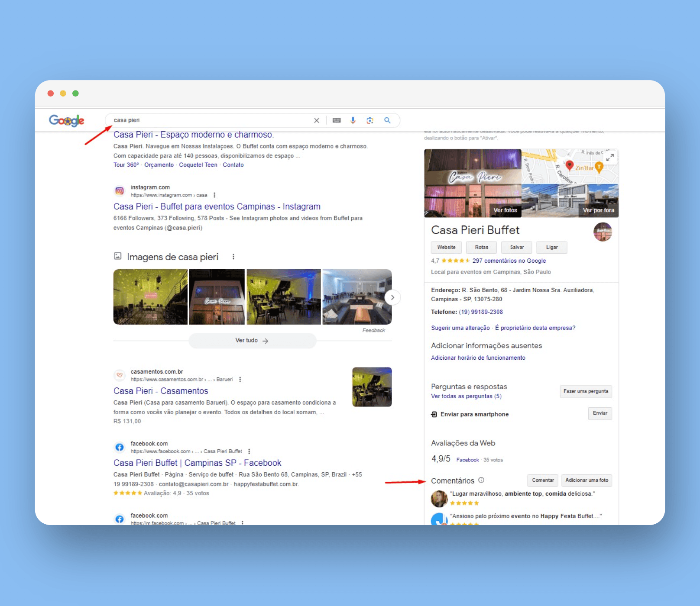Click the Rotas button
The image size is (700, 606).
pyautogui.click(x=482, y=247)
